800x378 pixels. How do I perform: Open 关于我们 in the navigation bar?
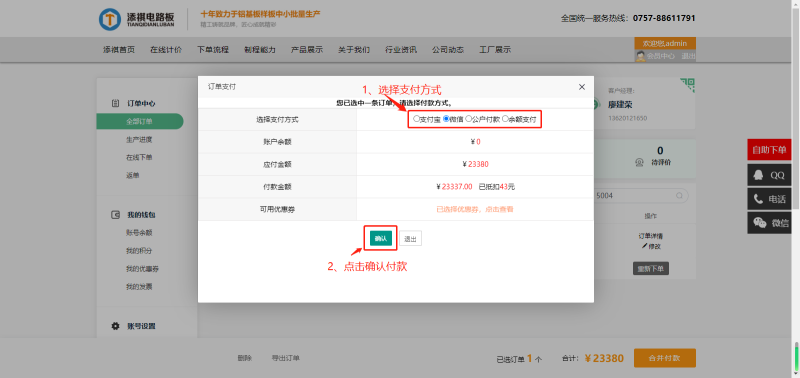tap(354, 49)
